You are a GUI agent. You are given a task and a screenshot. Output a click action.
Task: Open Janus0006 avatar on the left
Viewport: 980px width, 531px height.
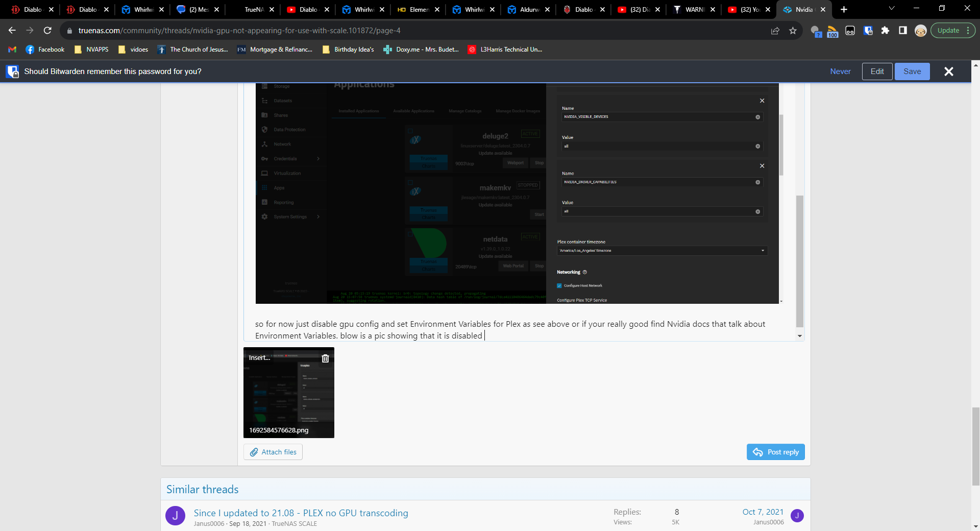175,516
